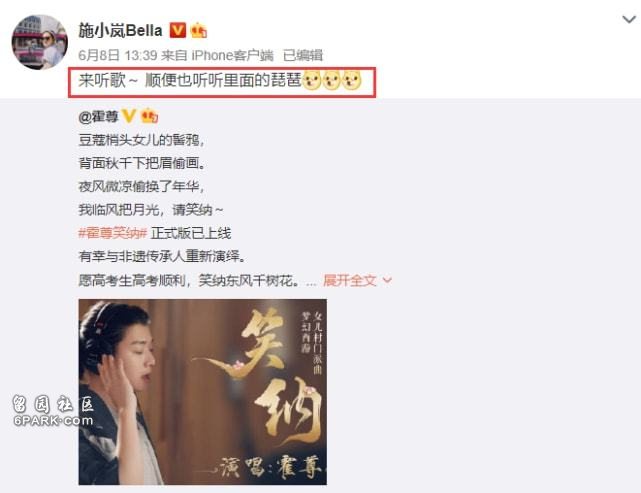The height and width of the screenshot is (493, 641).
Task: Click the 已编辑 edited label
Action: coord(303,55)
